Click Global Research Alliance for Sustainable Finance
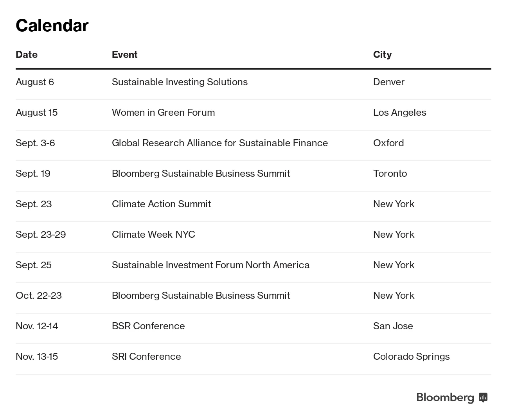 coord(219,143)
